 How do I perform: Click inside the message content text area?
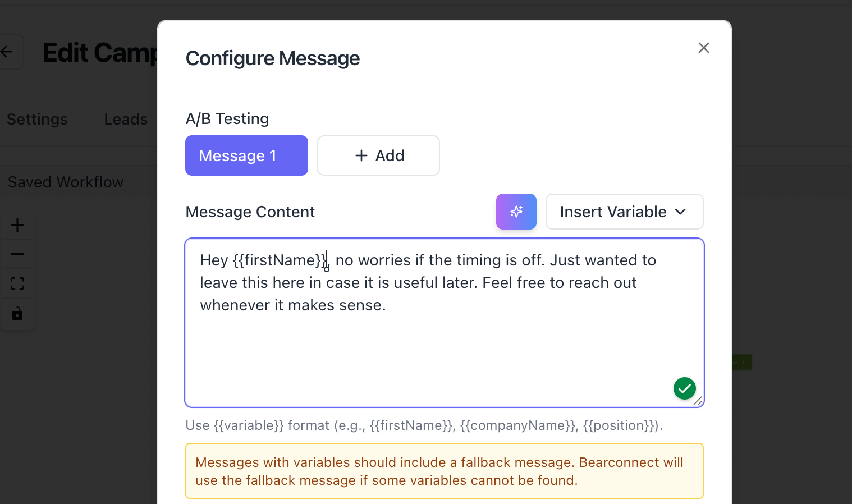pos(443,348)
